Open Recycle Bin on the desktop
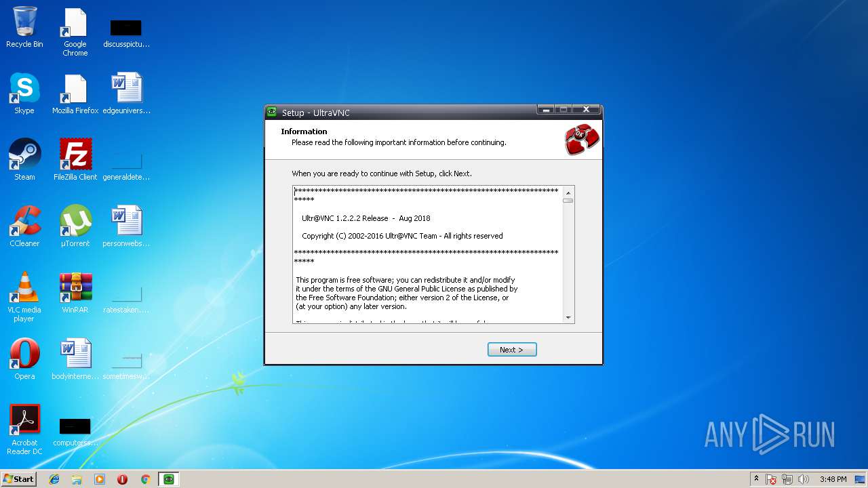 pos(24,28)
